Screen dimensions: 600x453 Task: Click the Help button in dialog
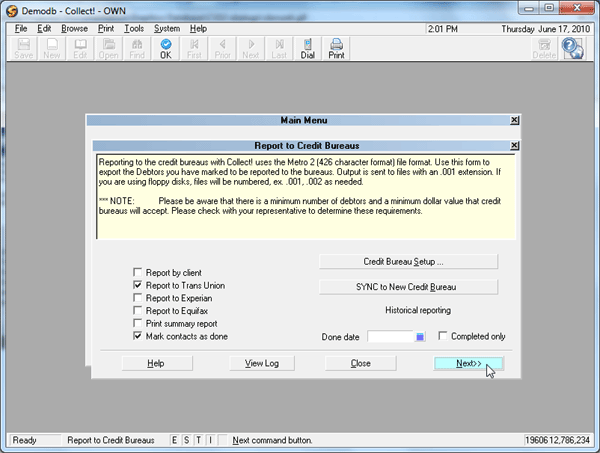157,363
